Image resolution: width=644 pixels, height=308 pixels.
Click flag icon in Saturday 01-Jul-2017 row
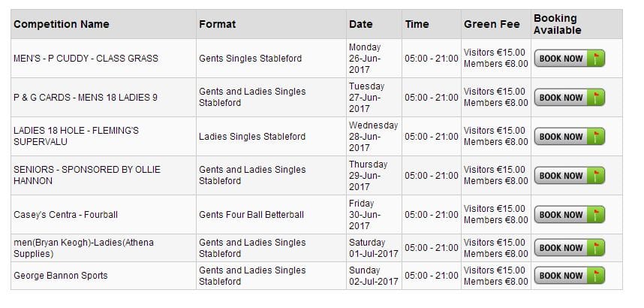pos(596,248)
